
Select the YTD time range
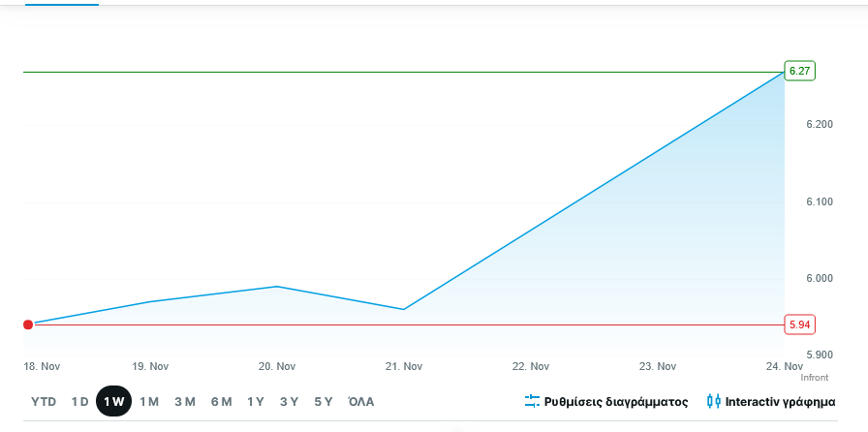pos(44,401)
